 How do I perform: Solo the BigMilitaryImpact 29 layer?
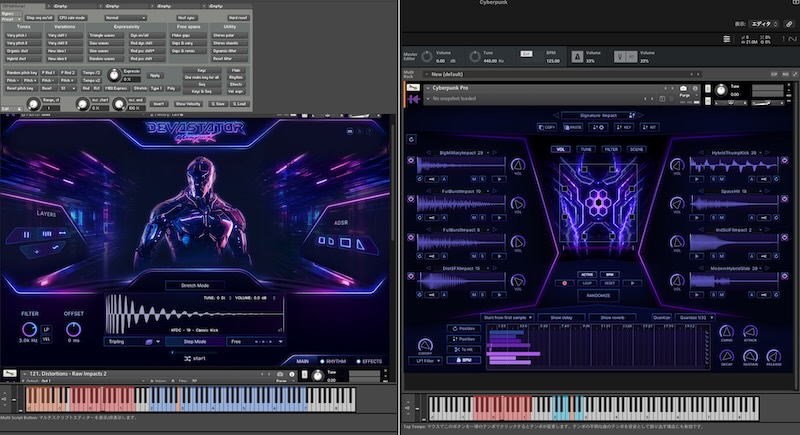point(482,179)
